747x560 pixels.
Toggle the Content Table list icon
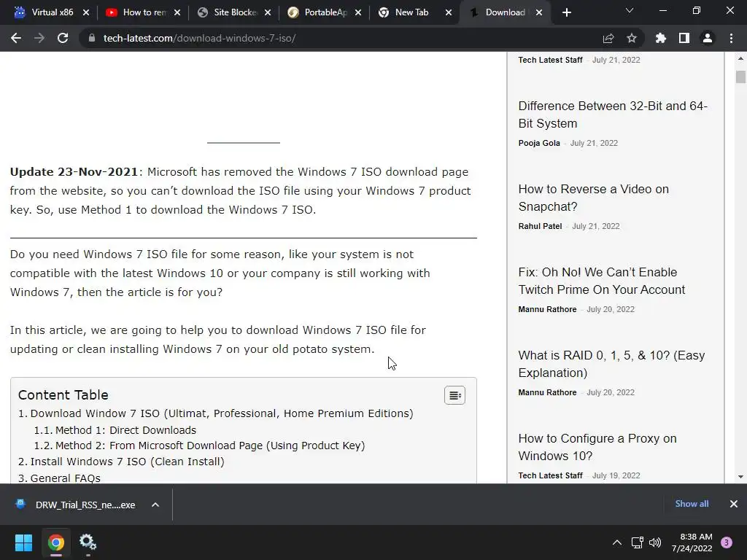pos(455,395)
